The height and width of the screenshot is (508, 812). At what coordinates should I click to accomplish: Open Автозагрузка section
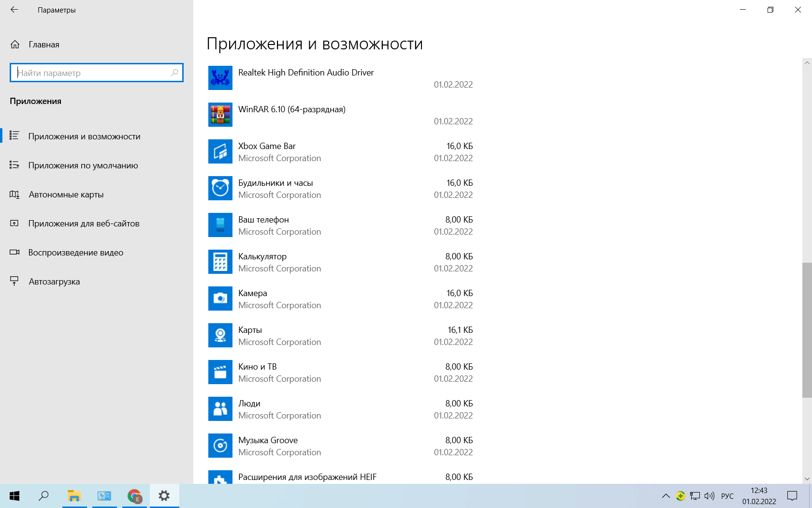[97, 282]
